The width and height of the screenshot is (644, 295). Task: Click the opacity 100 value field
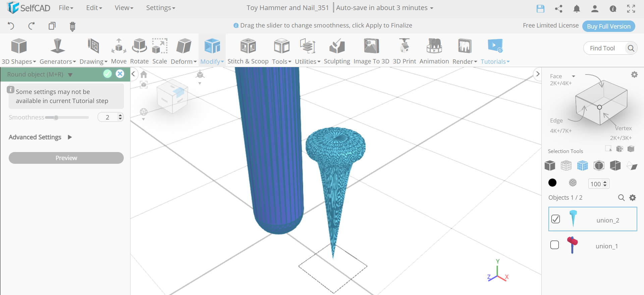599,184
